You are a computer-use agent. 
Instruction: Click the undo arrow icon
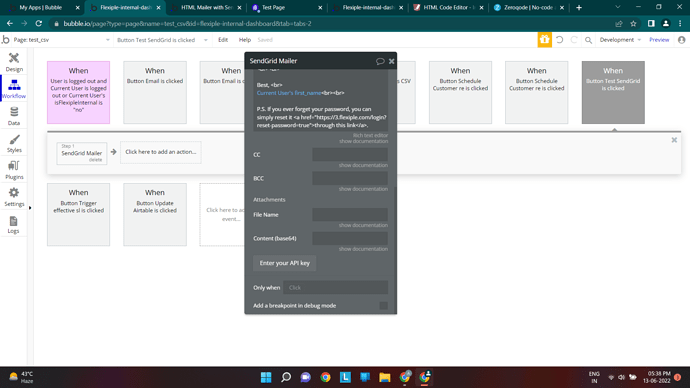(x=559, y=40)
